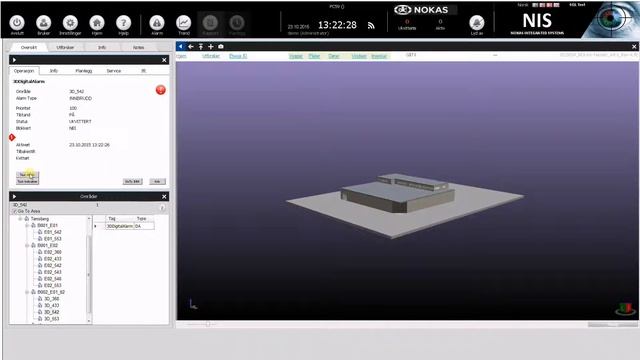Click the Lyd av bell icon

tap(476, 23)
